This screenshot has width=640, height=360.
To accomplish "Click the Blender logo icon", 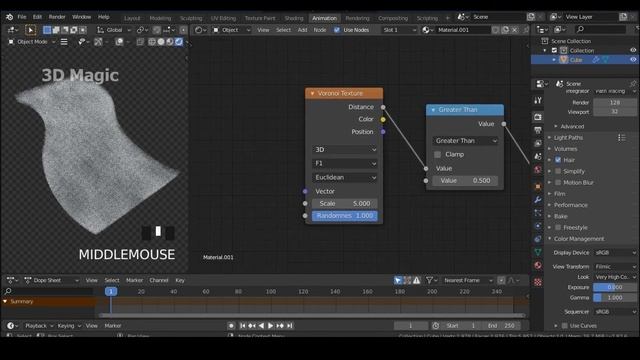I will click(9, 17).
